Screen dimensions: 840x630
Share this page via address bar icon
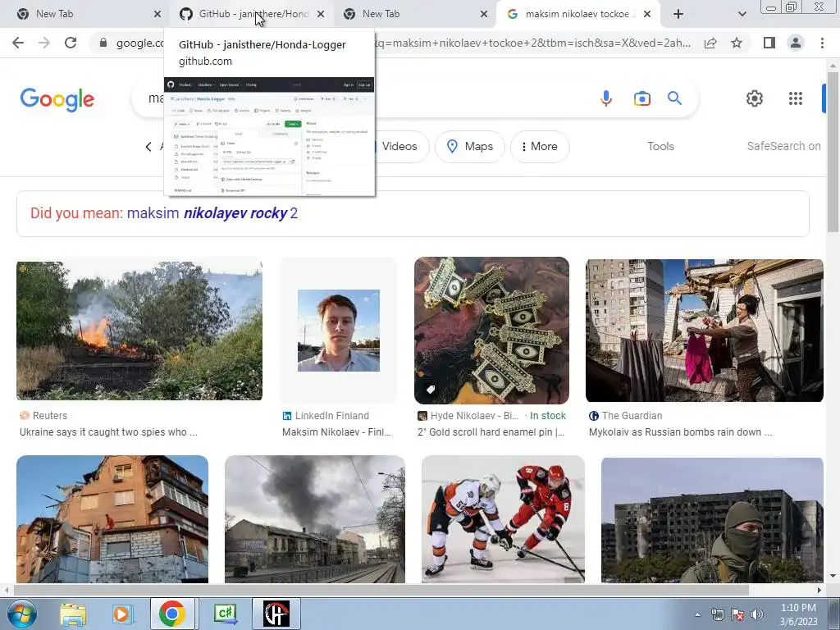(x=710, y=43)
